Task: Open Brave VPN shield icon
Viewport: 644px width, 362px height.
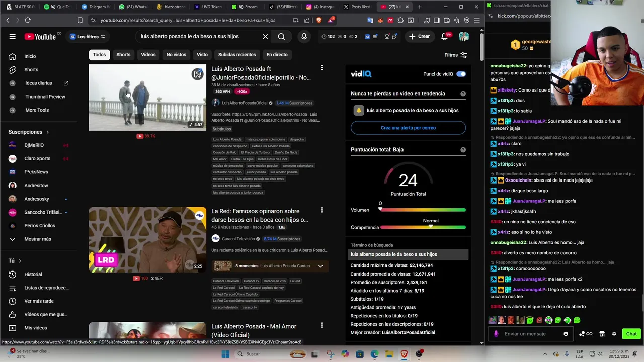Action: coord(467,20)
